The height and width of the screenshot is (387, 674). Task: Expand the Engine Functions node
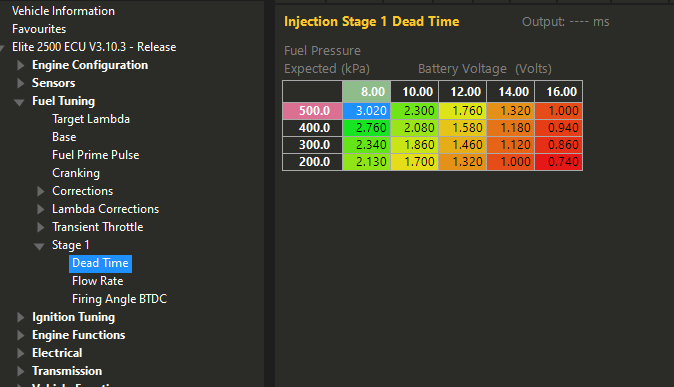pyautogui.click(x=20, y=335)
